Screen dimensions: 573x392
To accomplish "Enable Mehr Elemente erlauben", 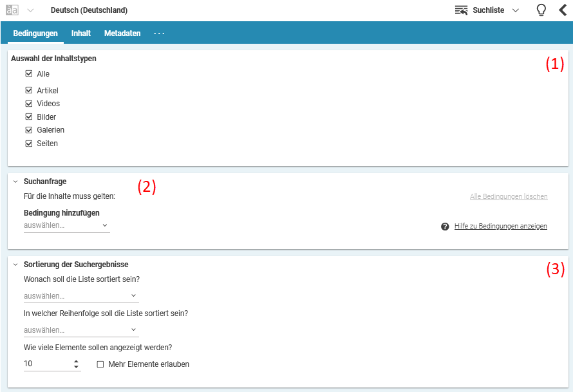I will (x=100, y=364).
